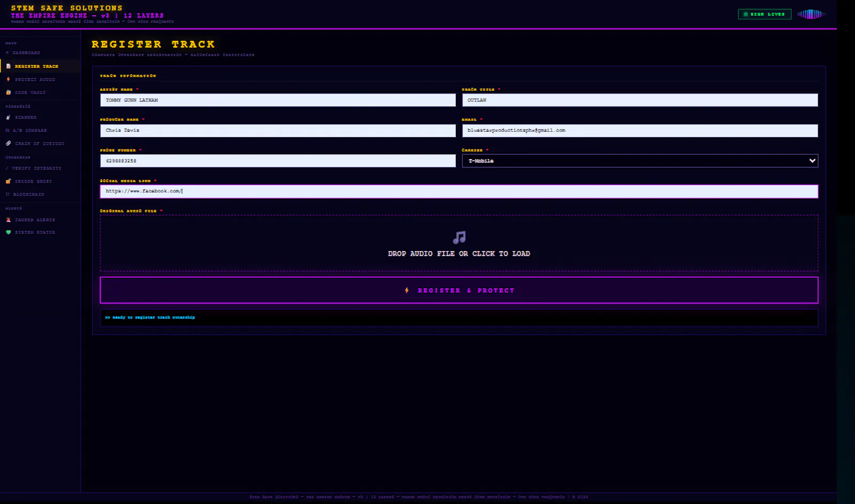Click the Track Information section label
Screen dimensions: 855x504
128,76
